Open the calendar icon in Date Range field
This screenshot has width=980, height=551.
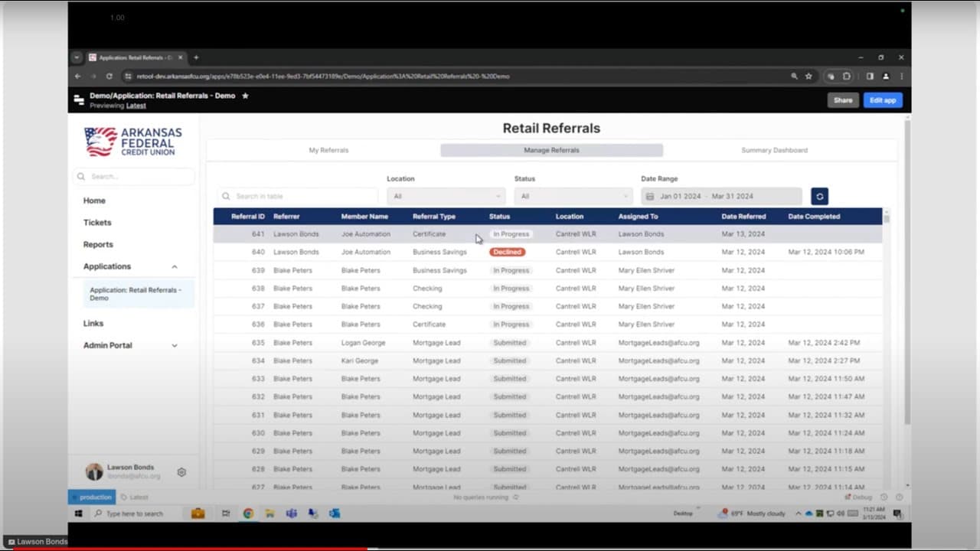click(650, 196)
